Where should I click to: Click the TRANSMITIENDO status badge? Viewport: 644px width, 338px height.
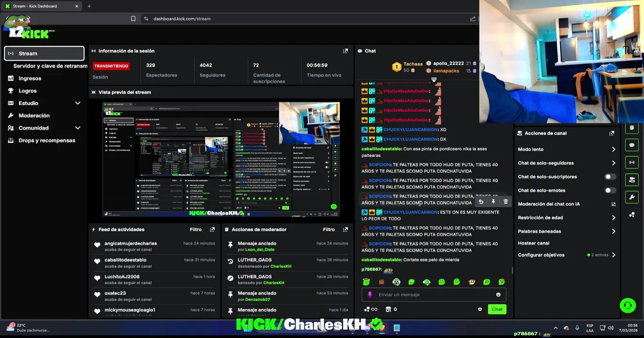(111, 66)
